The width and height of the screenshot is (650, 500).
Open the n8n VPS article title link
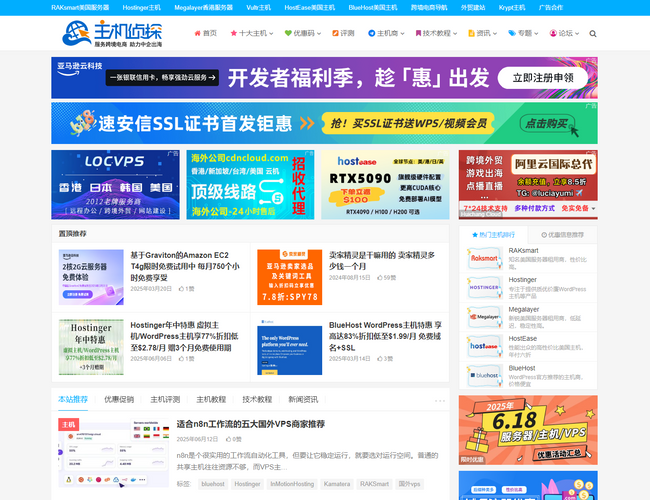point(250,424)
